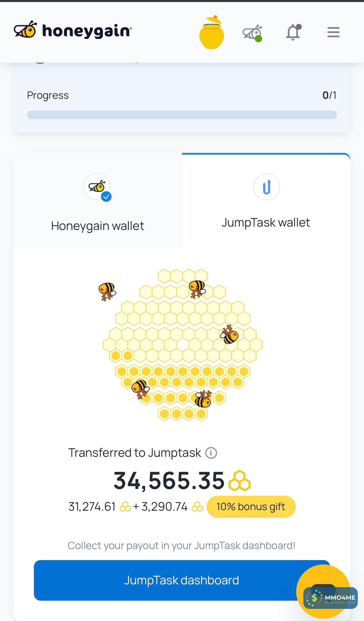Click the 34,565.35 transferred total
364x621 pixels.
[169, 481]
